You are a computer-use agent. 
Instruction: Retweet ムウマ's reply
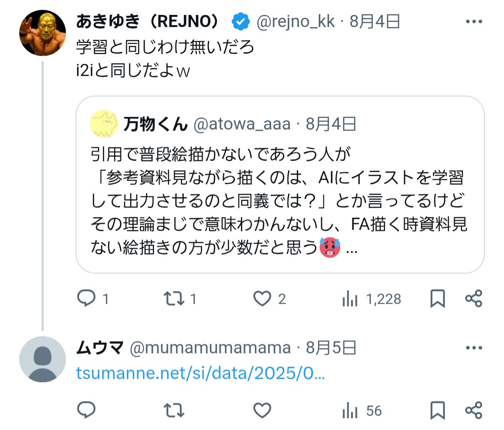(x=175, y=410)
